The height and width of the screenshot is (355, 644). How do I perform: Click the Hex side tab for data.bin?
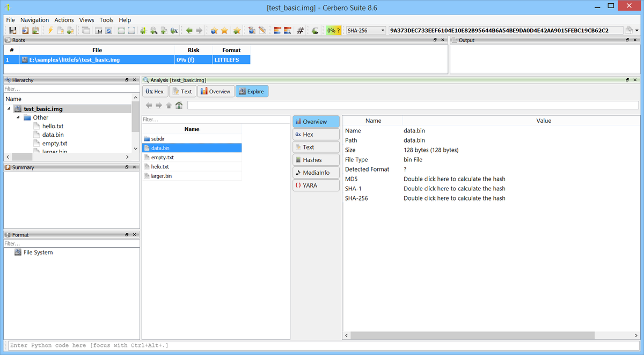pyautogui.click(x=316, y=135)
